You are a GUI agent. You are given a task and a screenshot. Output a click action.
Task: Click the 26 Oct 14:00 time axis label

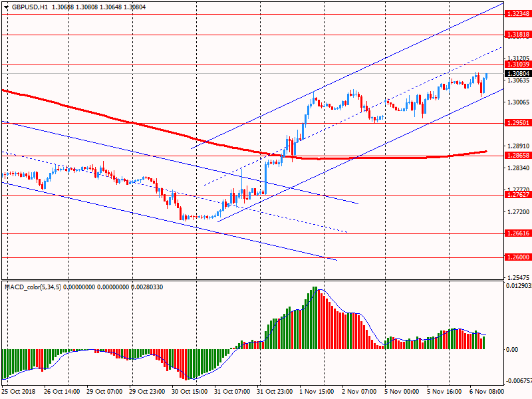(x=62, y=391)
